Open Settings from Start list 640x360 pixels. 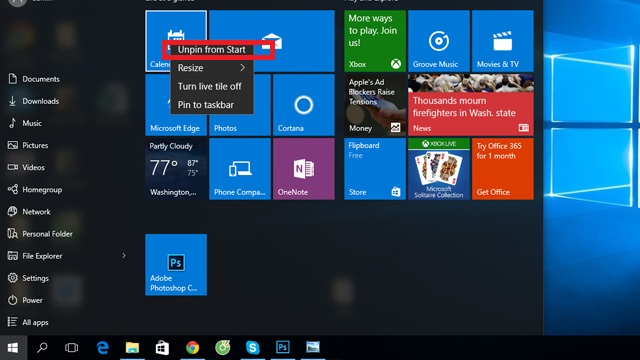click(28, 278)
